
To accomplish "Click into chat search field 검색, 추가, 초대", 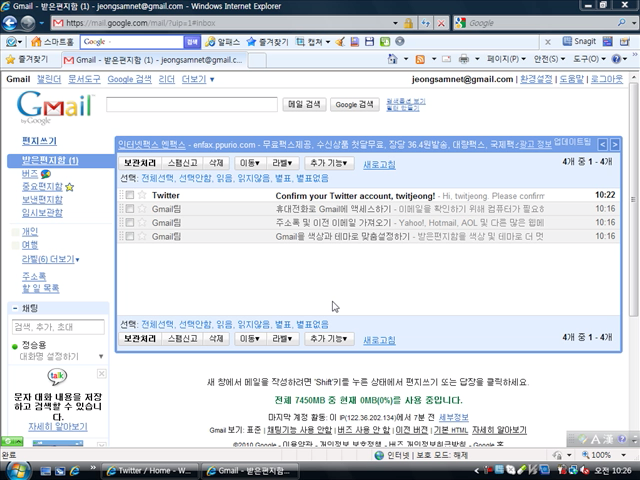I will click(58, 327).
